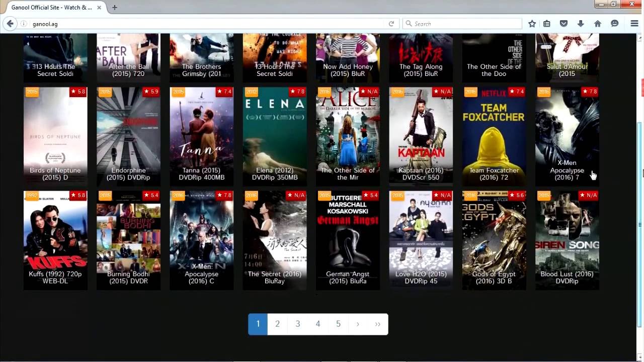Image resolution: width=644 pixels, height=362 pixels.
Task: Click the browser back arrow button
Action: tap(10, 24)
